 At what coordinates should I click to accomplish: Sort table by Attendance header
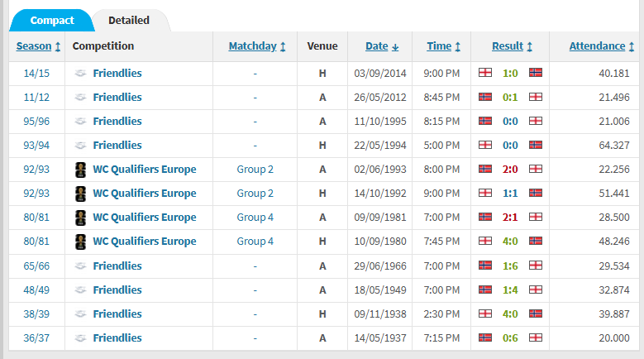[597, 46]
